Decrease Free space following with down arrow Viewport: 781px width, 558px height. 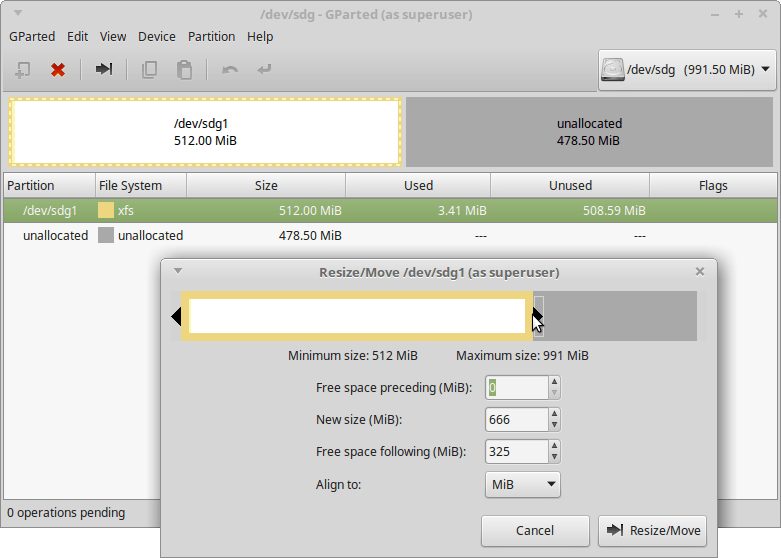click(x=554, y=457)
